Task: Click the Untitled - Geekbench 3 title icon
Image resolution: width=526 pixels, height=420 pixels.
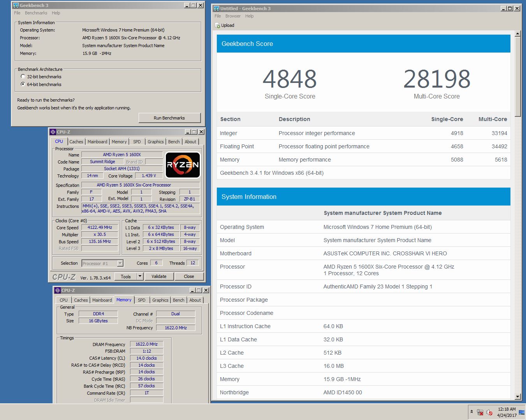Action: [x=216, y=8]
